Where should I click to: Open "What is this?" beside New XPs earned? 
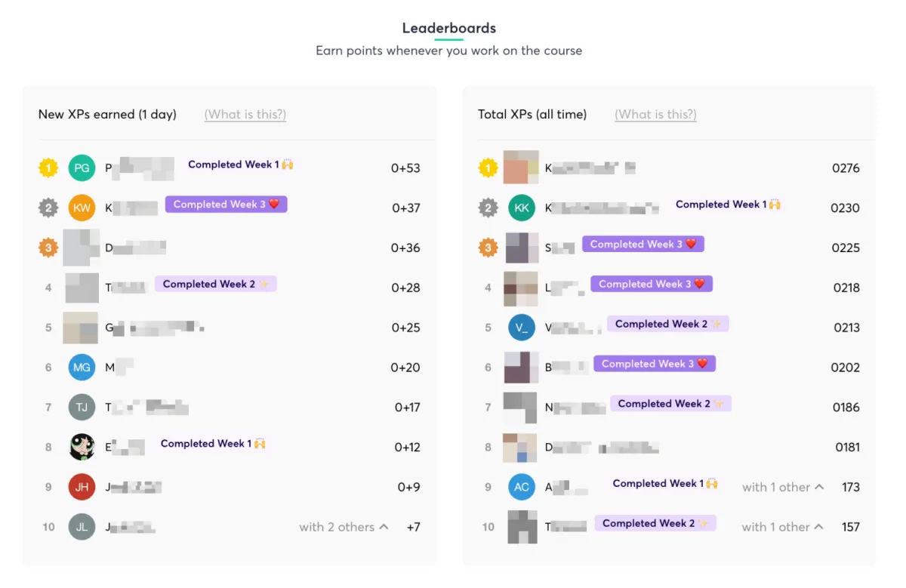(245, 115)
